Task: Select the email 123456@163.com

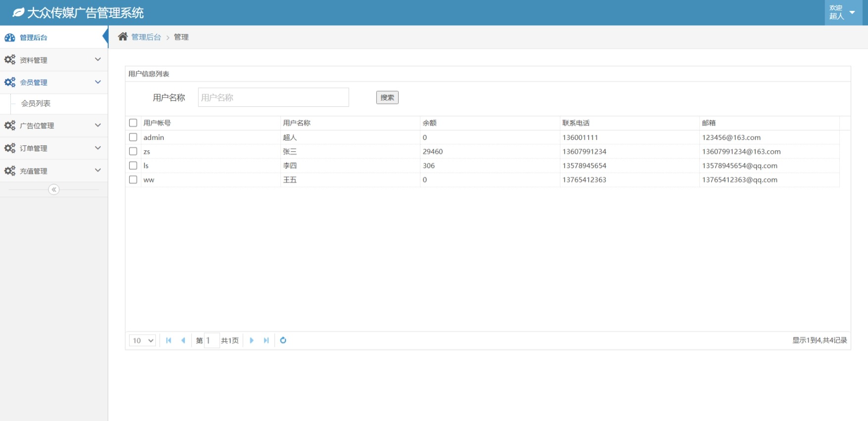Action: point(770,137)
